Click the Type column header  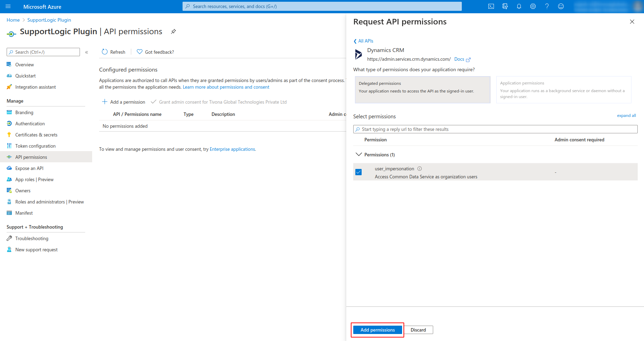pyautogui.click(x=188, y=114)
